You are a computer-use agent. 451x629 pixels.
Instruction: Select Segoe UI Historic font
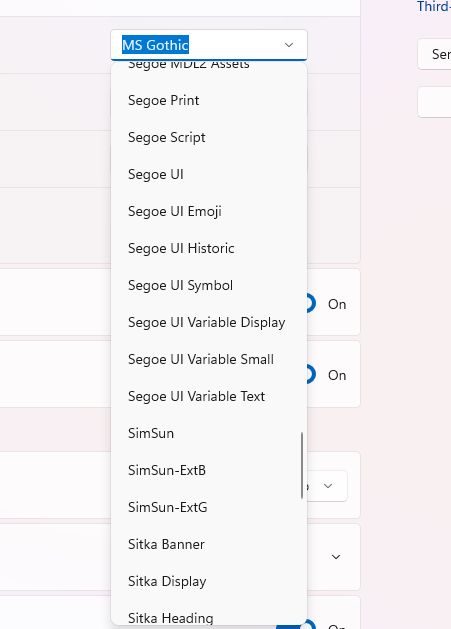[209, 248]
